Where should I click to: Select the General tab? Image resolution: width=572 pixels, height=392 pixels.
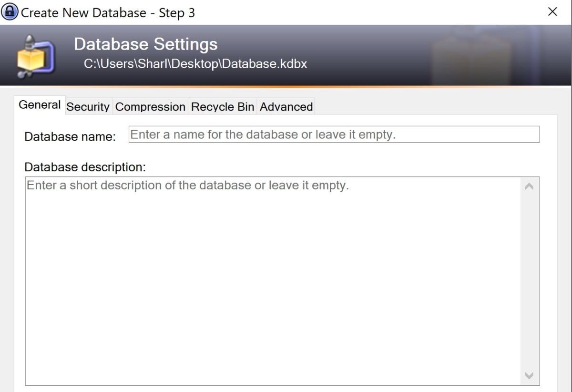(x=40, y=104)
